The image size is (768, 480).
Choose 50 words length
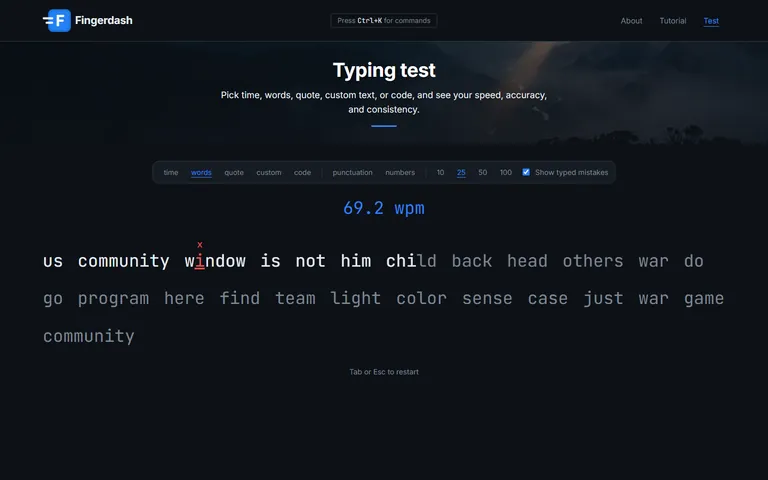482,172
